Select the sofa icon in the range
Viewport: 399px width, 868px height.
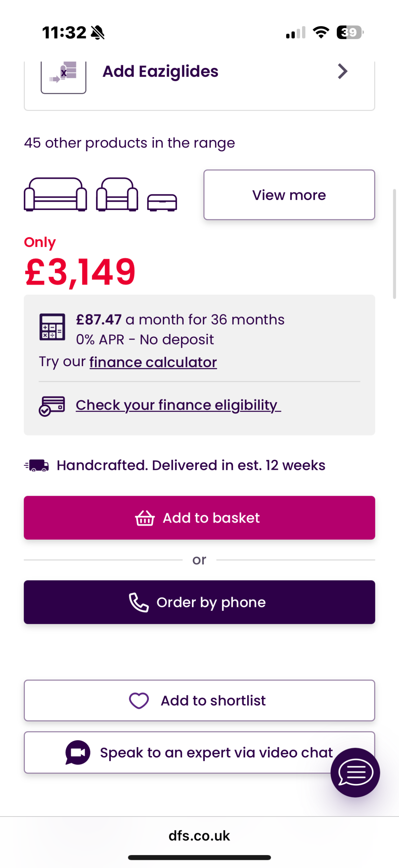pos(55,194)
